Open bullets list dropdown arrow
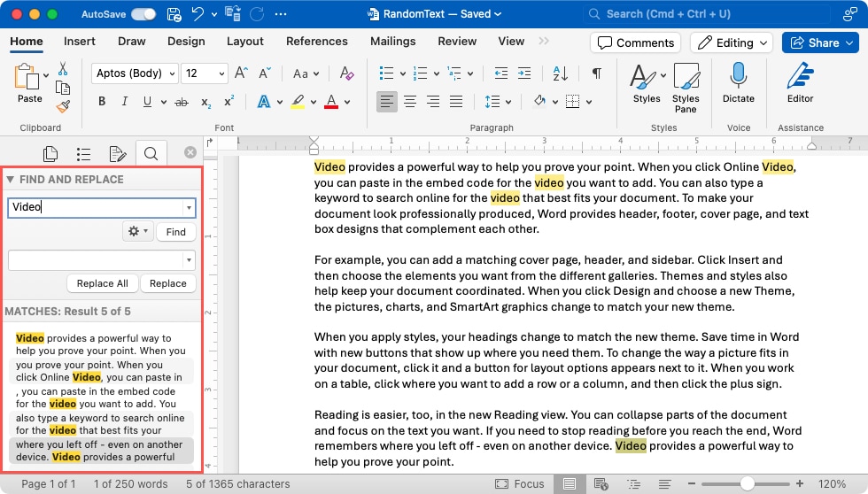 (402, 73)
